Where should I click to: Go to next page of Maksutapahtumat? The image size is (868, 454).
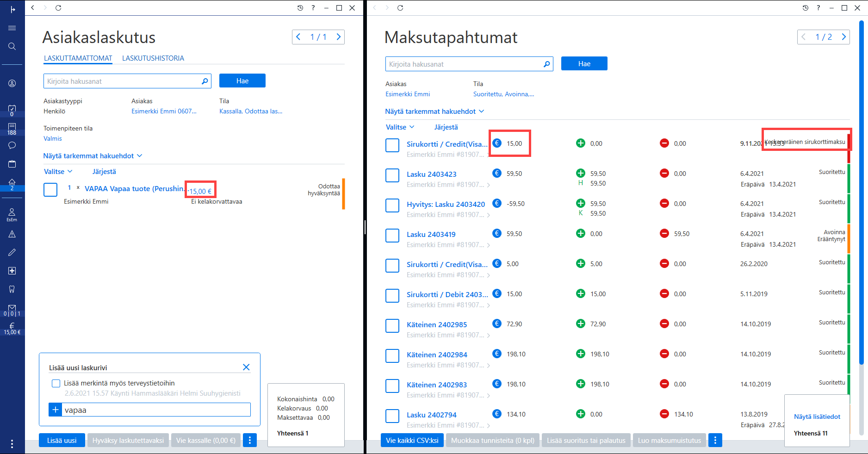(844, 37)
